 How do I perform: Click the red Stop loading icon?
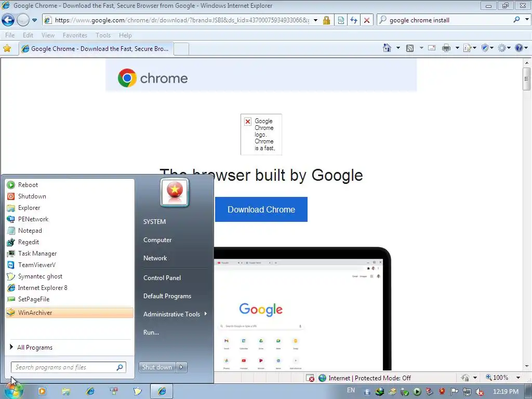tap(367, 20)
